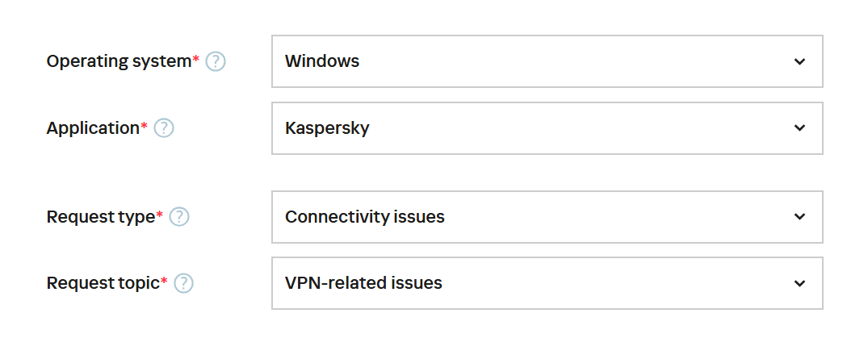Open the Application help question mark

pos(164,127)
